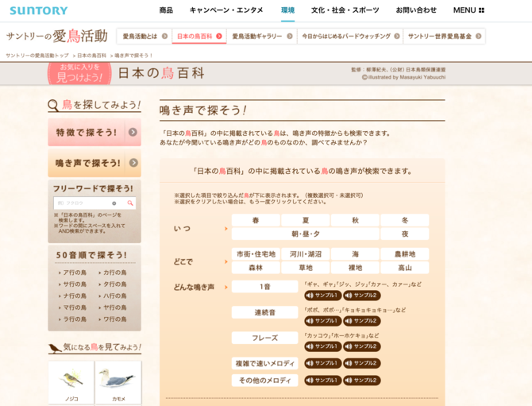Click the 鳴き声で探そう! sidebar button
The height and width of the screenshot is (406, 532).
87,163
